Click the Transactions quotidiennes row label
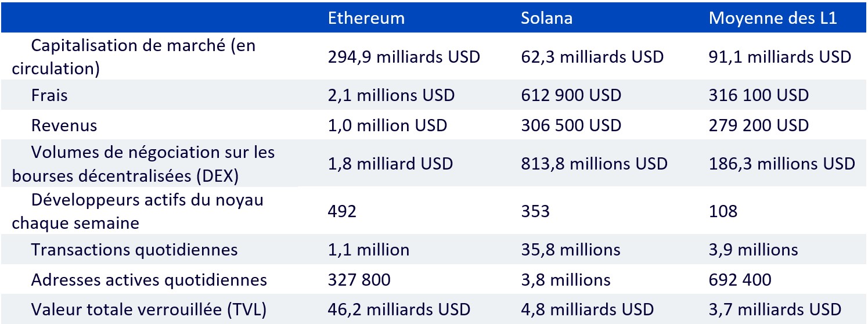 click(134, 250)
